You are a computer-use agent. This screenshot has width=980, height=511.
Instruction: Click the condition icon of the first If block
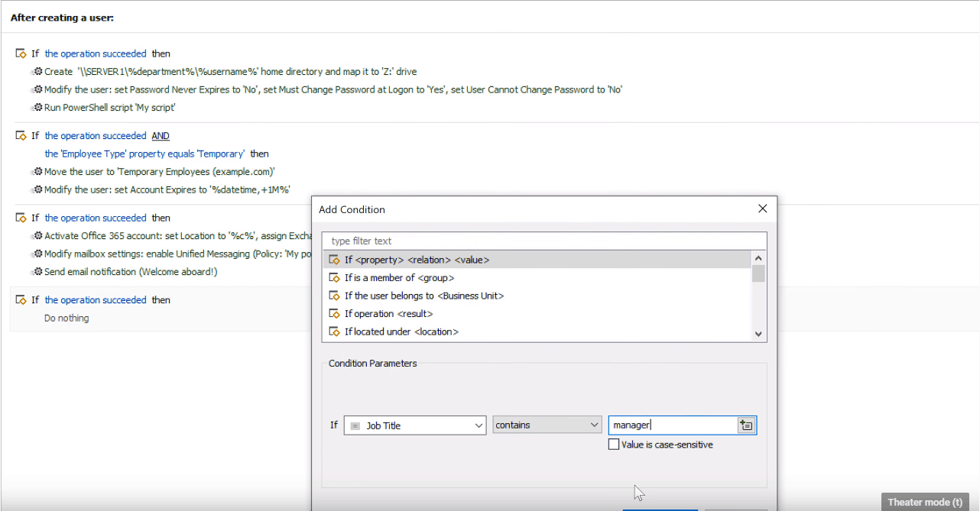21,54
